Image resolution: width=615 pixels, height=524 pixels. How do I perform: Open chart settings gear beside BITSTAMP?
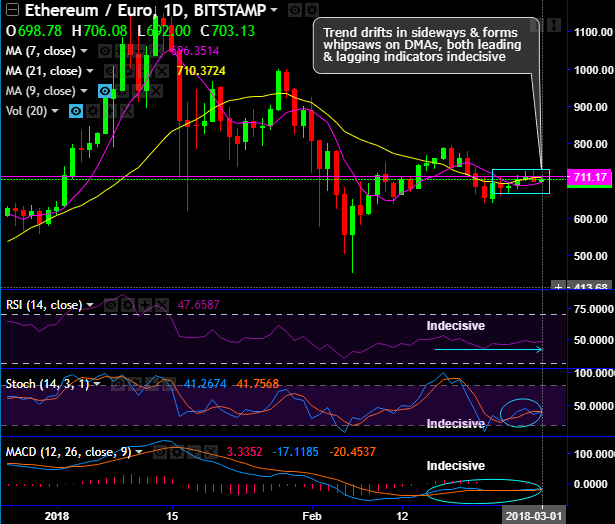312,10
